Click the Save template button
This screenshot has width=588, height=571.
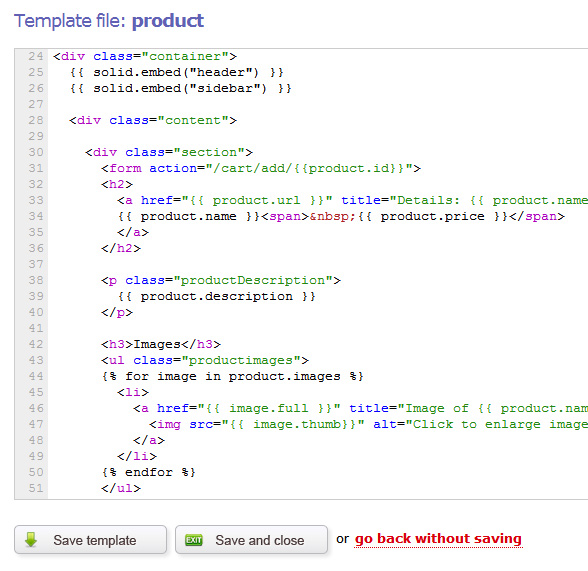[x=90, y=540]
